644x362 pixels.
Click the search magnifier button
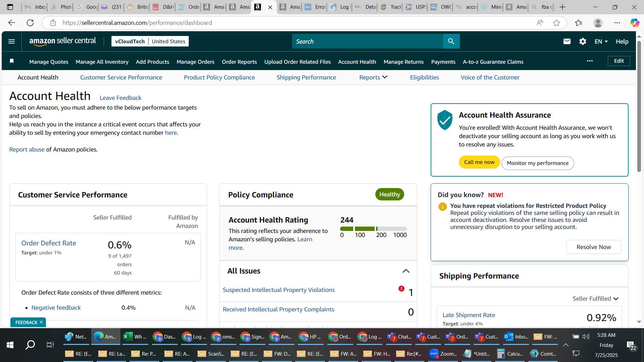coord(451,41)
